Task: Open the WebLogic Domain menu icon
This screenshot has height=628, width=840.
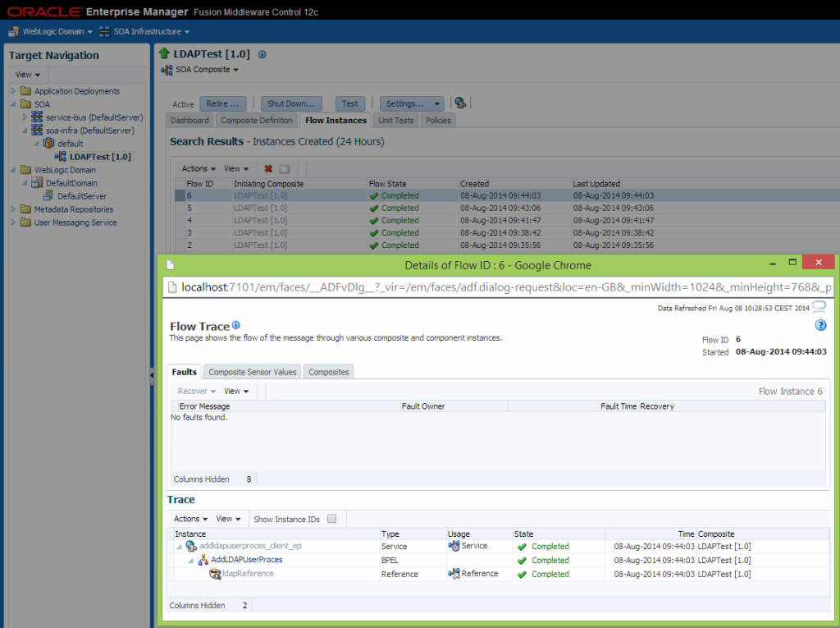Action: point(14,31)
